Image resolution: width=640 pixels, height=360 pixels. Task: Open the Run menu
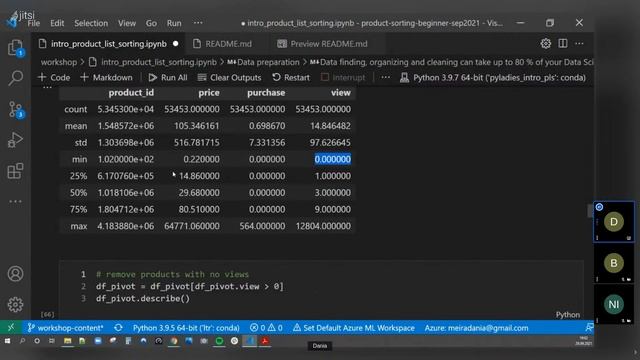pos(174,23)
